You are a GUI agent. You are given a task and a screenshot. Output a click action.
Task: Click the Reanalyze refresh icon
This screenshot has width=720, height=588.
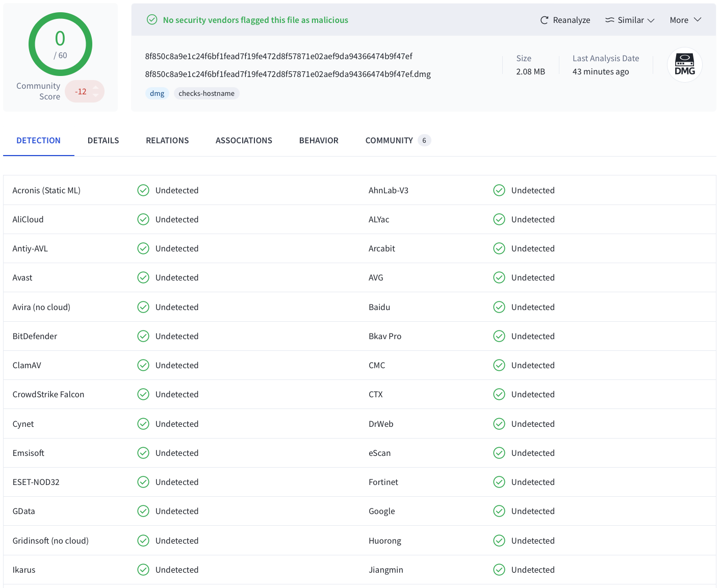pyautogui.click(x=544, y=20)
